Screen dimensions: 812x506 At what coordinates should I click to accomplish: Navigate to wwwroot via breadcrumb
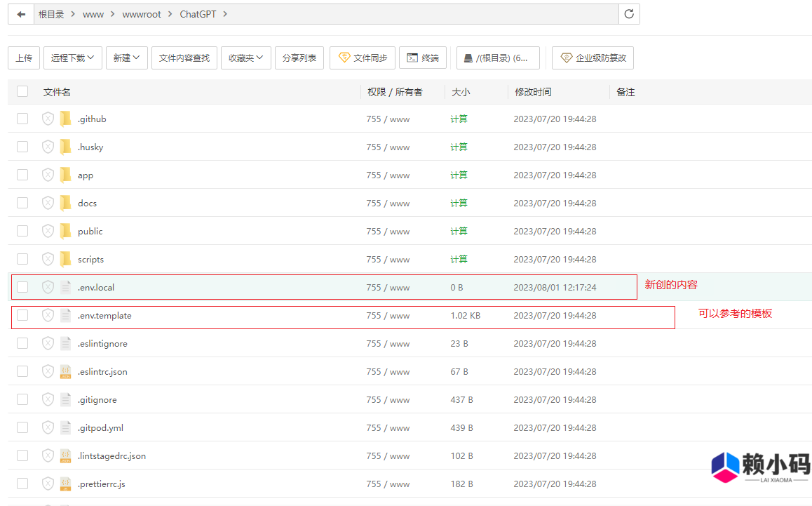[x=142, y=13]
